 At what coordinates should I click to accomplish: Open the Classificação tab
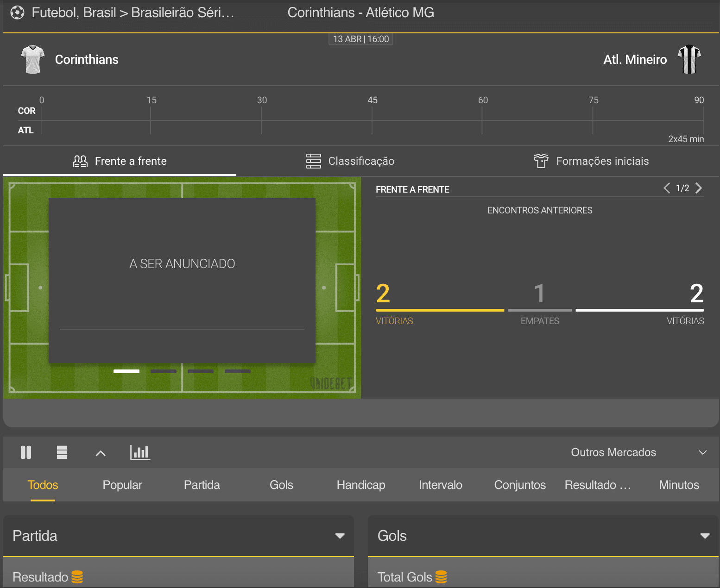pyautogui.click(x=350, y=161)
